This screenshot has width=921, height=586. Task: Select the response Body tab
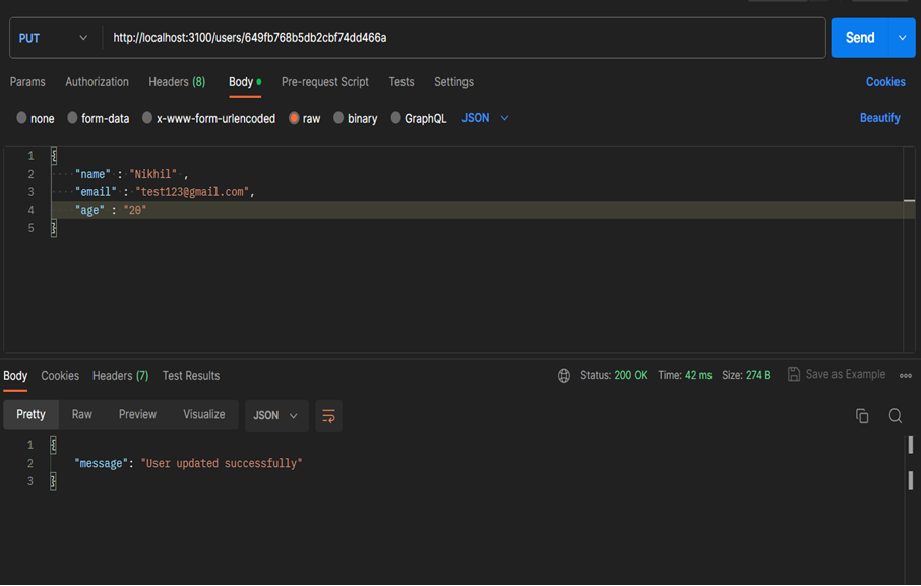click(15, 376)
